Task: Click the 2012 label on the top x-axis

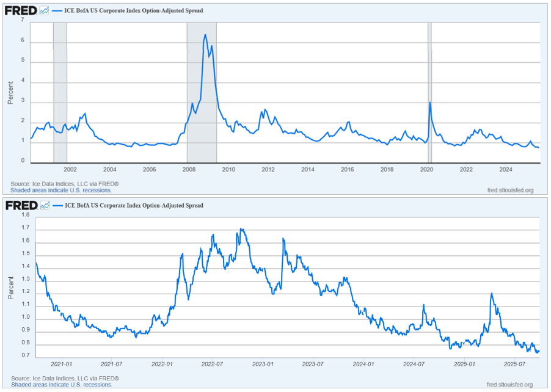Action: click(268, 169)
